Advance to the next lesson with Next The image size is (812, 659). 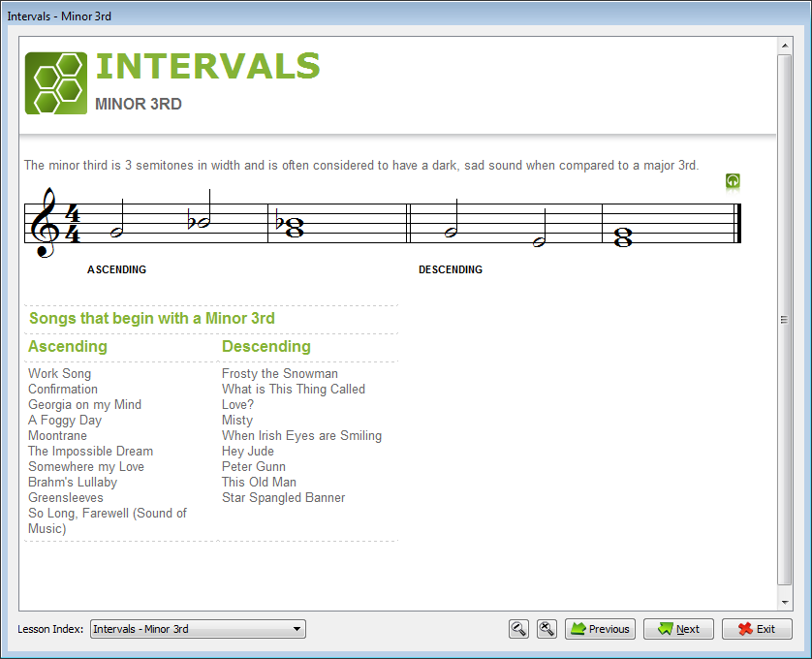click(678, 629)
